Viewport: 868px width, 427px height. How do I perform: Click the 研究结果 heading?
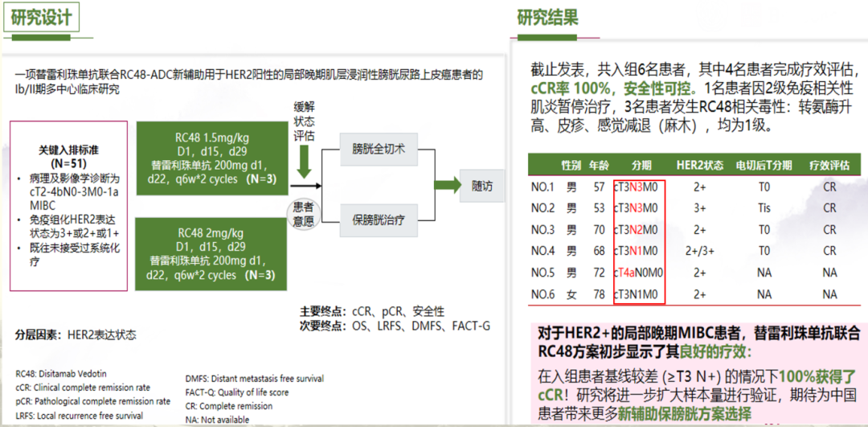pos(548,18)
